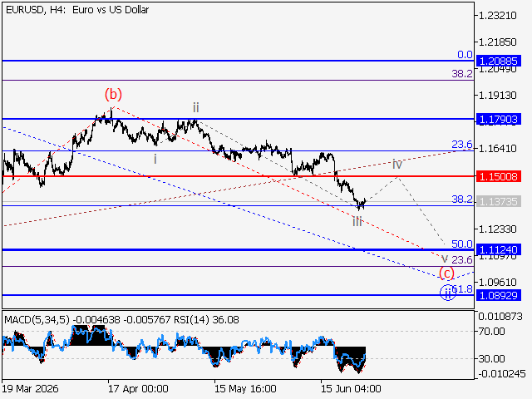Select the thick red horizontal line at 1.15008
532x399 pixels.
(238, 176)
